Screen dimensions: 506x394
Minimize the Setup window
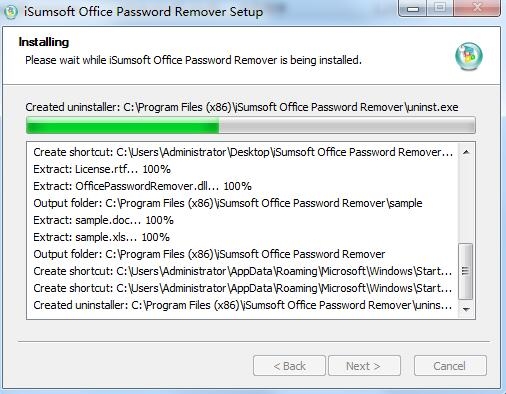pos(413,8)
